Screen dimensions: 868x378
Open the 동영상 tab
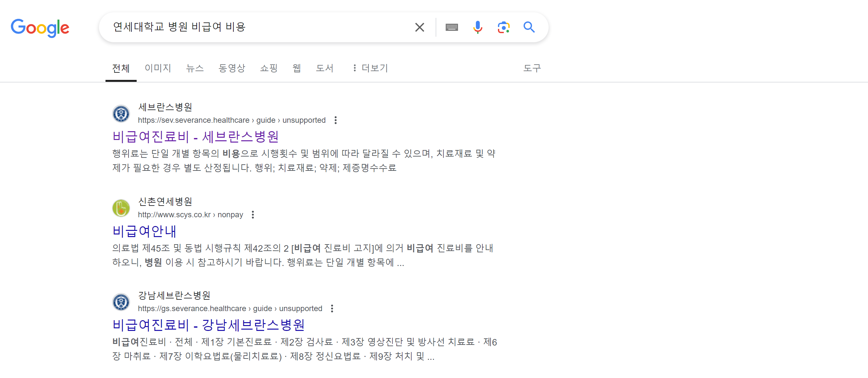tap(232, 69)
